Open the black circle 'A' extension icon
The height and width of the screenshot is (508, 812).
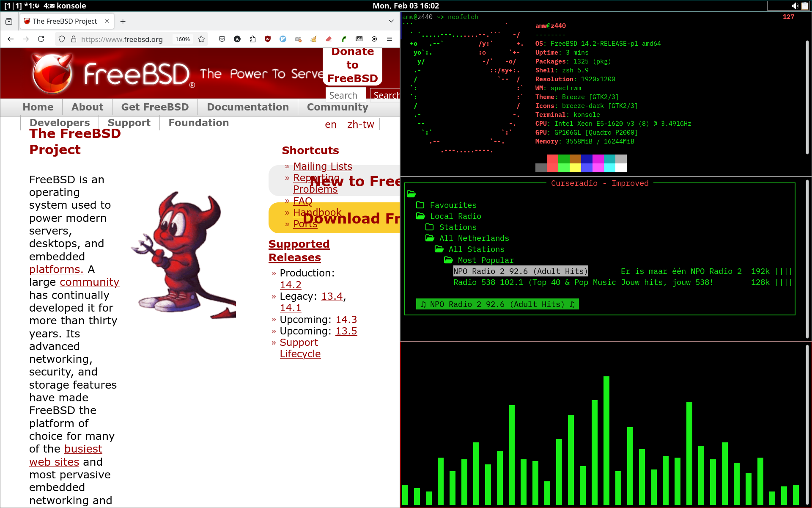click(237, 39)
